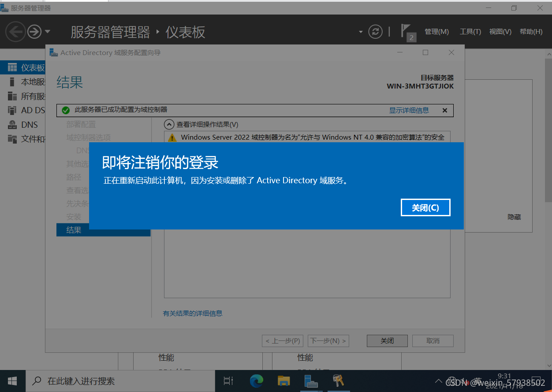Open the 管理(M) menu
The height and width of the screenshot is (392, 552).
coord(436,32)
